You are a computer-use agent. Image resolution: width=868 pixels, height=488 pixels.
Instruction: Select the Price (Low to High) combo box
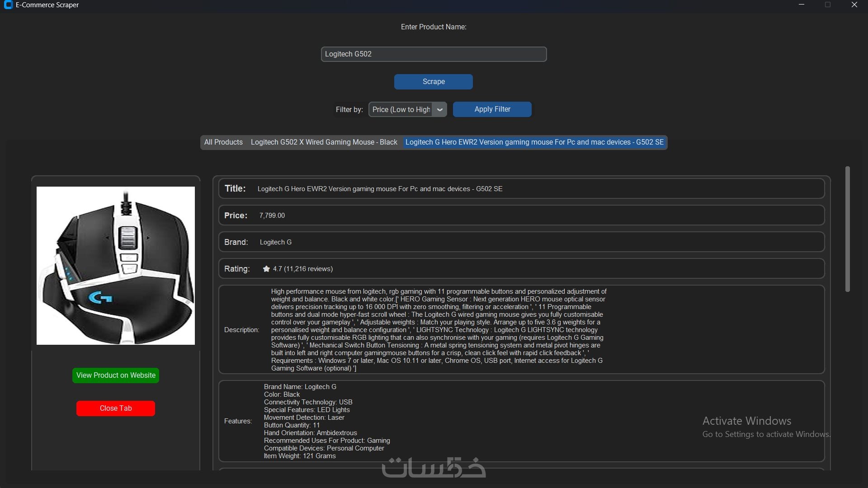pos(401,109)
